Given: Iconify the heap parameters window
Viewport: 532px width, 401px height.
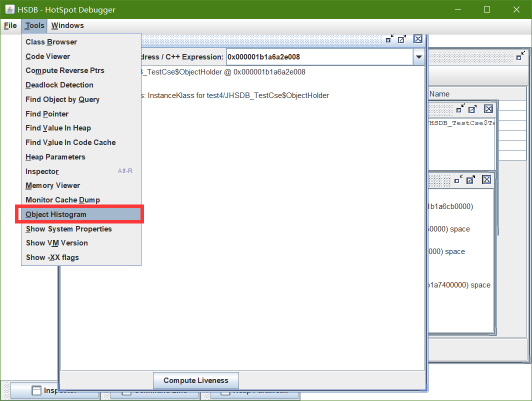Looking at the screenshot, I should coord(458,179).
